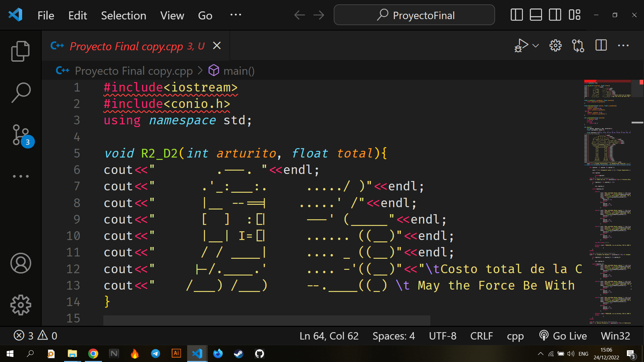Split the editor to the right

click(601, 45)
